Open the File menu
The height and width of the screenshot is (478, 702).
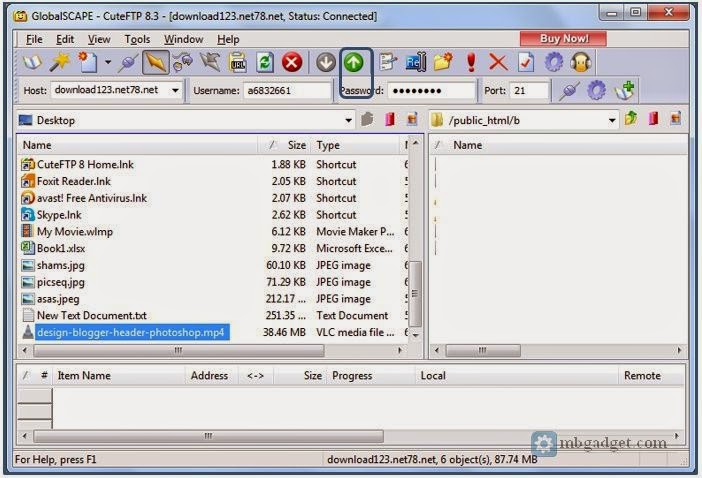(x=34, y=39)
